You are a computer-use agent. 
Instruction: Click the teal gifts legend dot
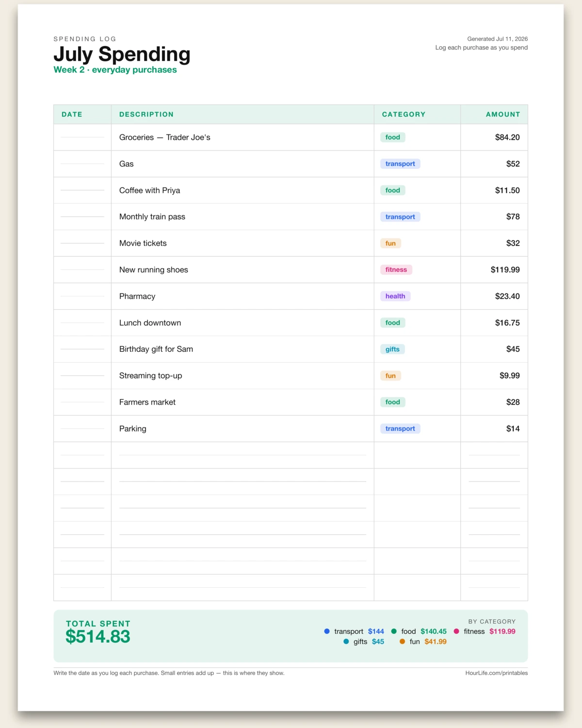point(346,642)
